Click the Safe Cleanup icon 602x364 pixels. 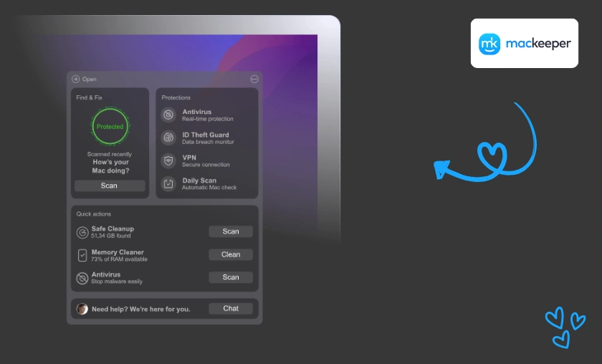[82, 232]
